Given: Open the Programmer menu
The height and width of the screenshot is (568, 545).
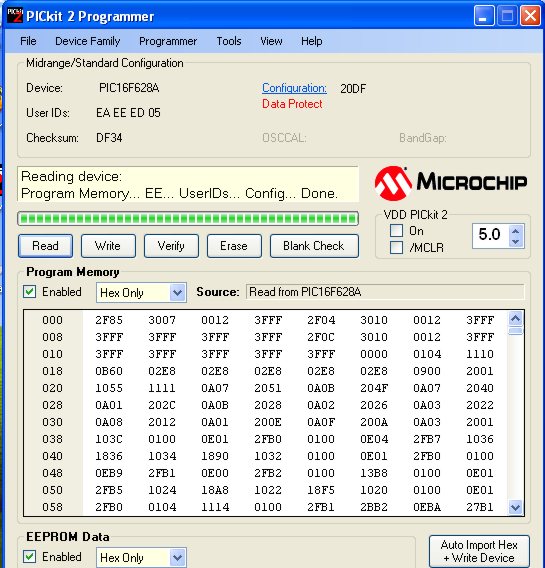Looking at the screenshot, I should tap(168, 41).
